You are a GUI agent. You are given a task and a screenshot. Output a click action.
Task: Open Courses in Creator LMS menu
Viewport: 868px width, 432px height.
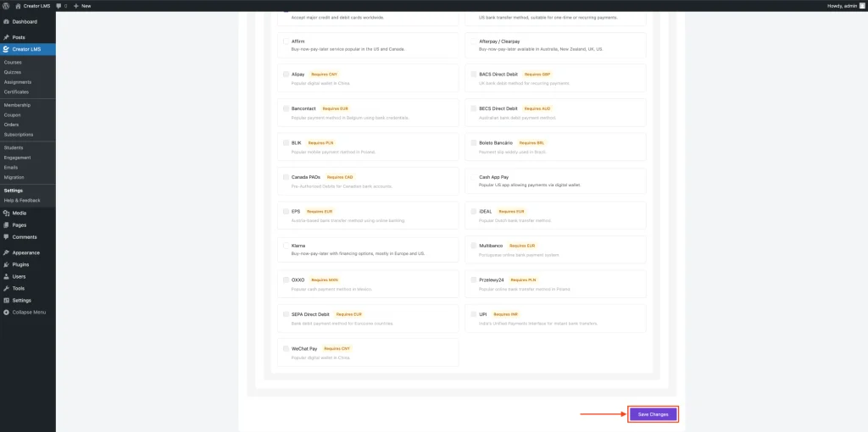click(13, 63)
